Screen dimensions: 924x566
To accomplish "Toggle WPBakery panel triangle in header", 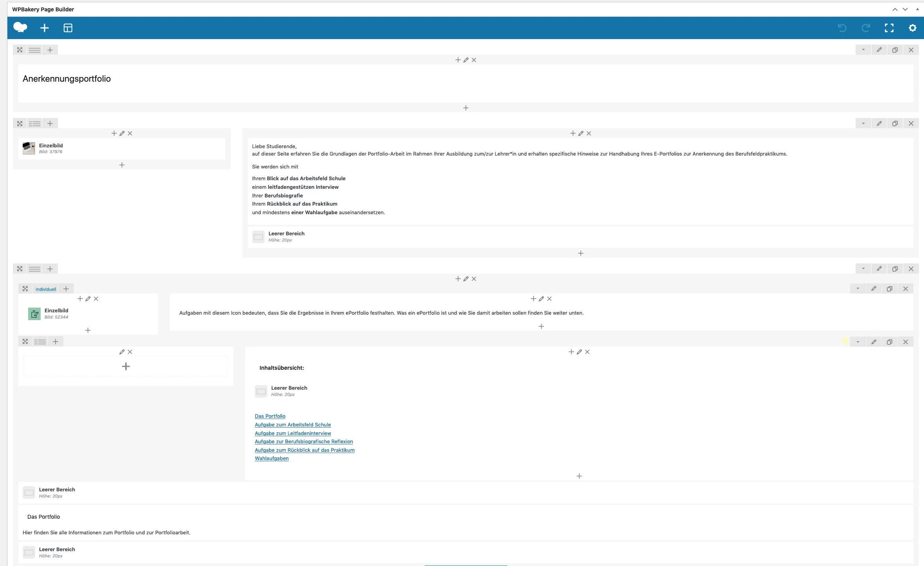I will click(x=917, y=9).
